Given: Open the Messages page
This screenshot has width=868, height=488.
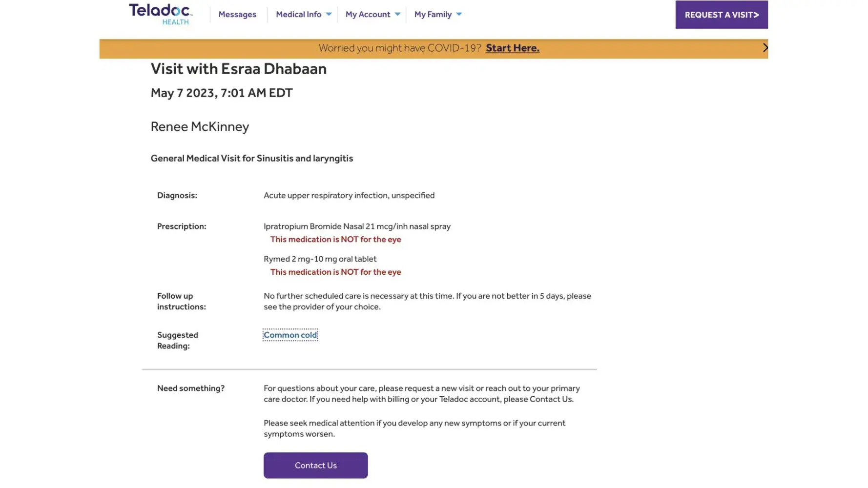Looking at the screenshot, I should pos(237,15).
